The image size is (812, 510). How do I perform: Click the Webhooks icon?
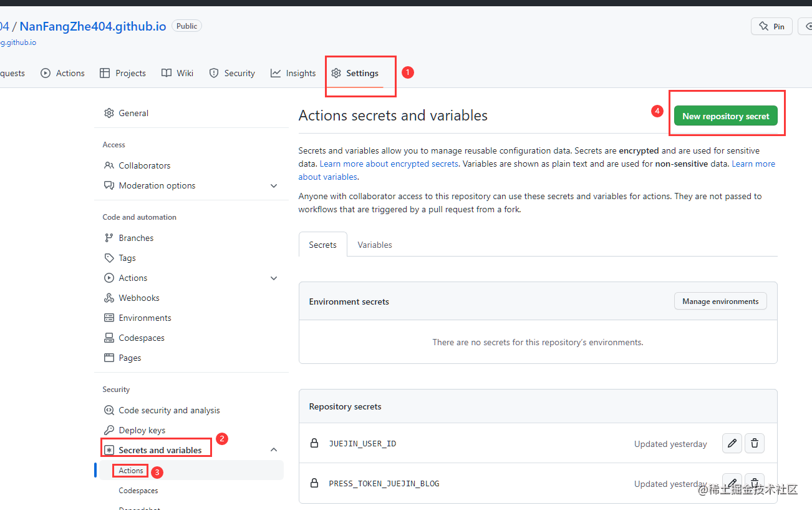click(x=109, y=298)
